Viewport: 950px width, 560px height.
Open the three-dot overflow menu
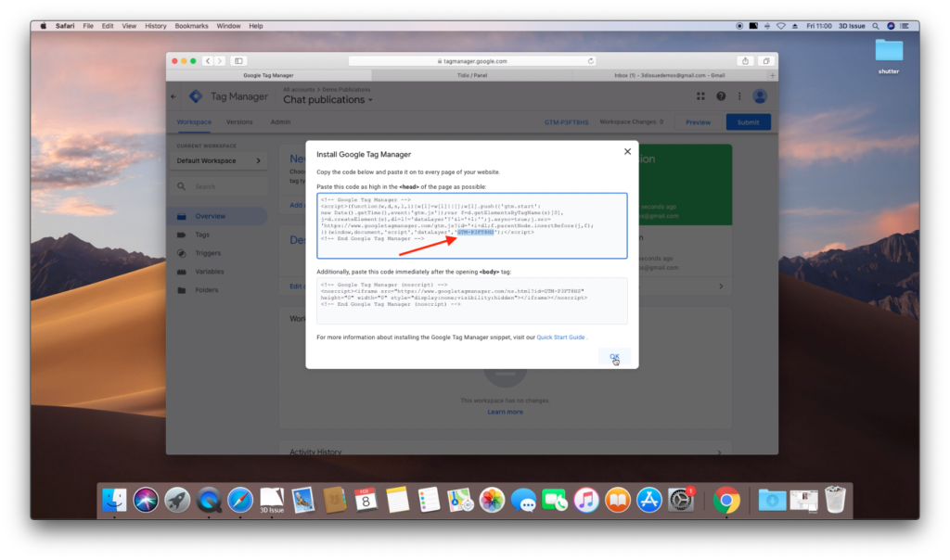(x=739, y=95)
